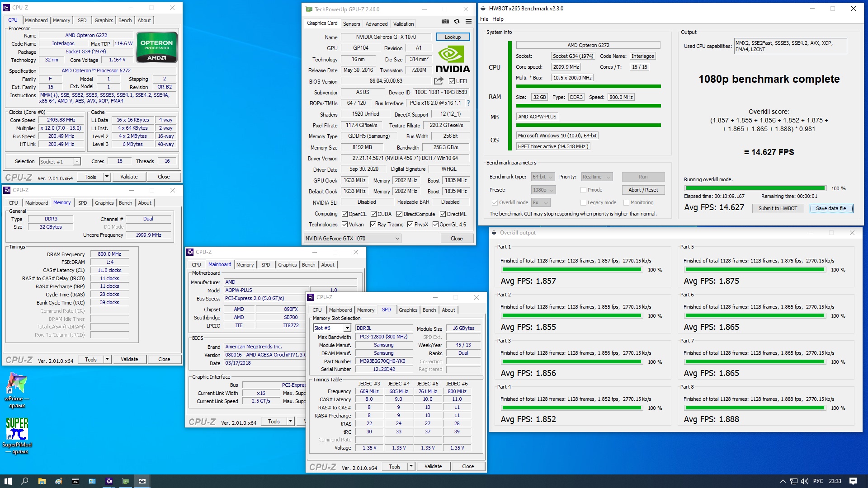
Task: Open the notification center icon
Action: pos(853,481)
